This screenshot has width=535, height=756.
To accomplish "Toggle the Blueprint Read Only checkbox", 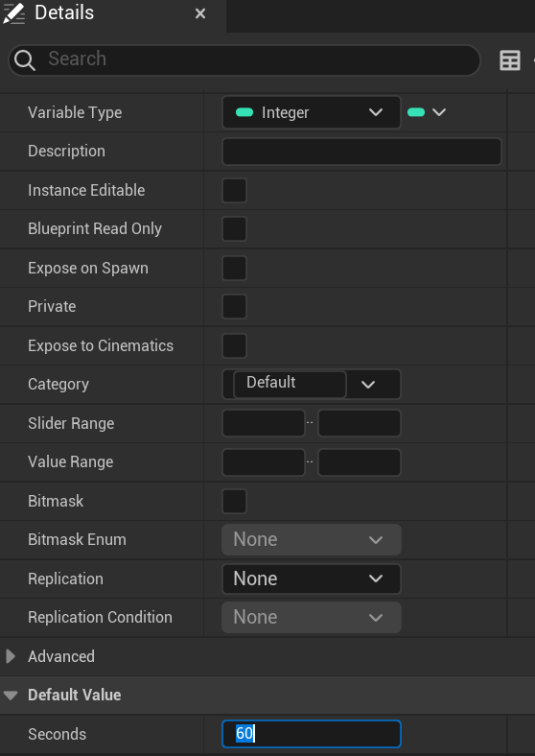I will [x=234, y=229].
